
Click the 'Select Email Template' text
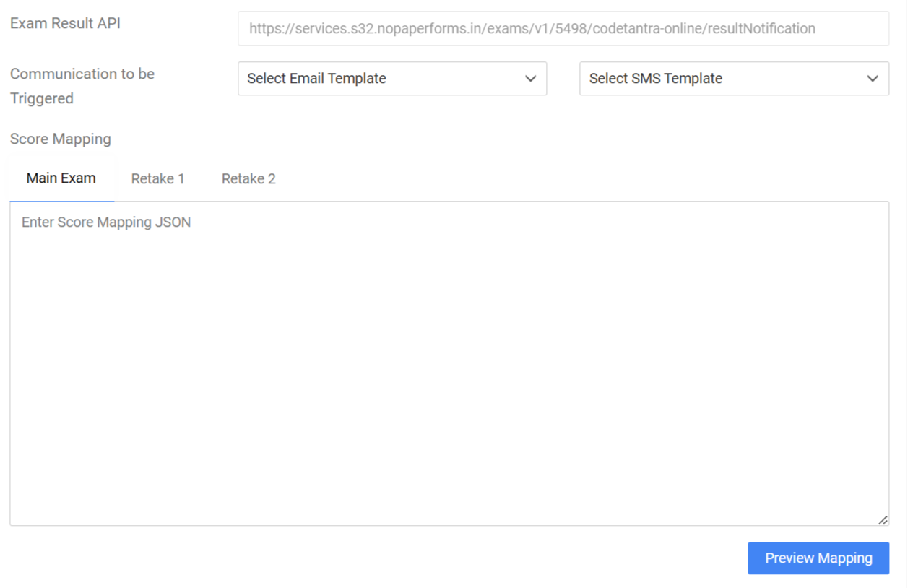click(316, 79)
